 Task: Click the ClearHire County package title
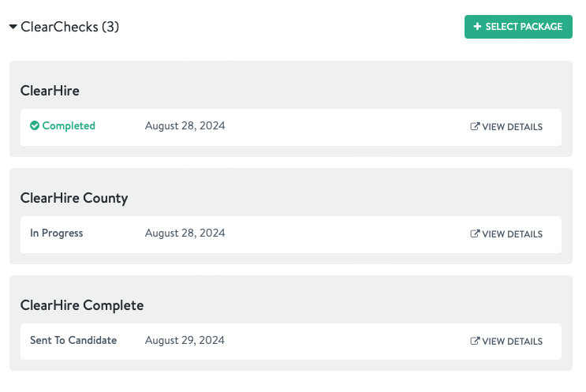point(74,198)
